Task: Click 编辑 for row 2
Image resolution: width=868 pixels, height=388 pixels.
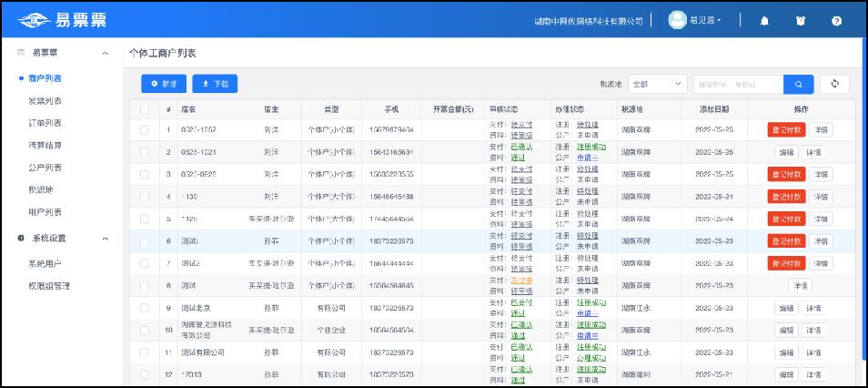Action: click(x=786, y=152)
